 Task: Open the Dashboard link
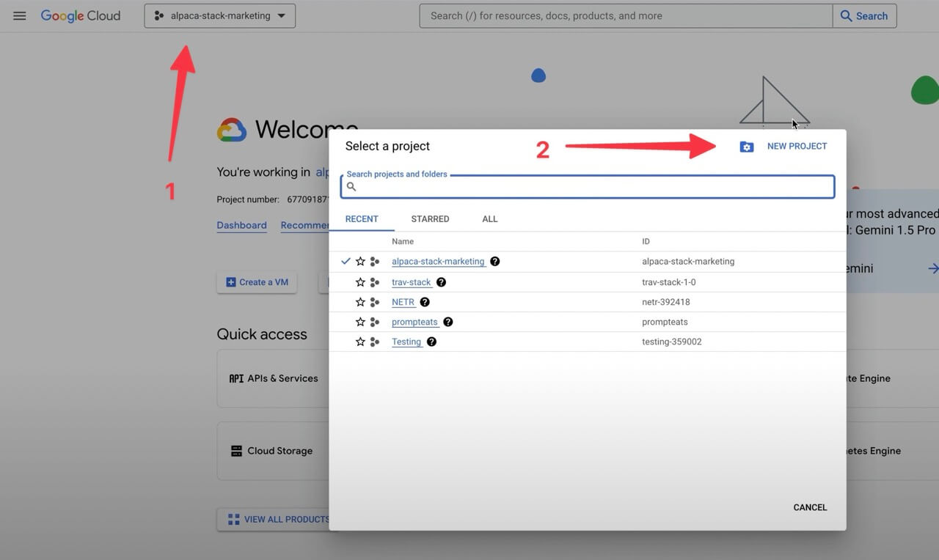coord(241,225)
